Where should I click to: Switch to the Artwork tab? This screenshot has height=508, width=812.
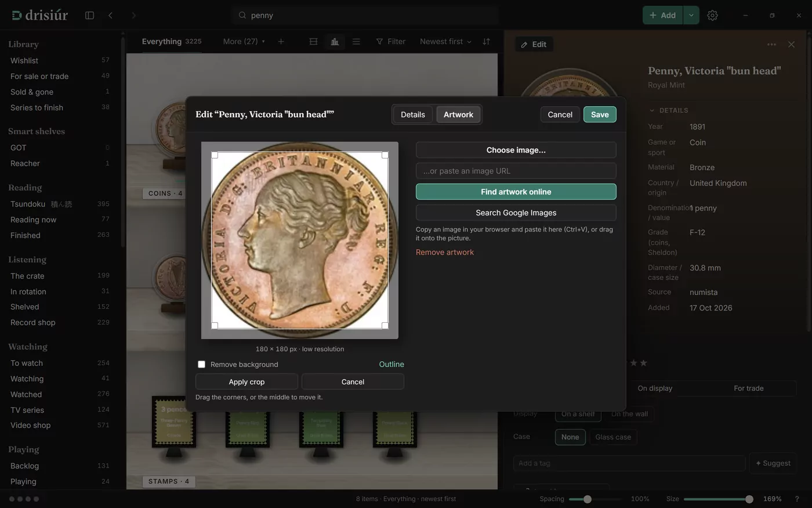tap(458, 114)
